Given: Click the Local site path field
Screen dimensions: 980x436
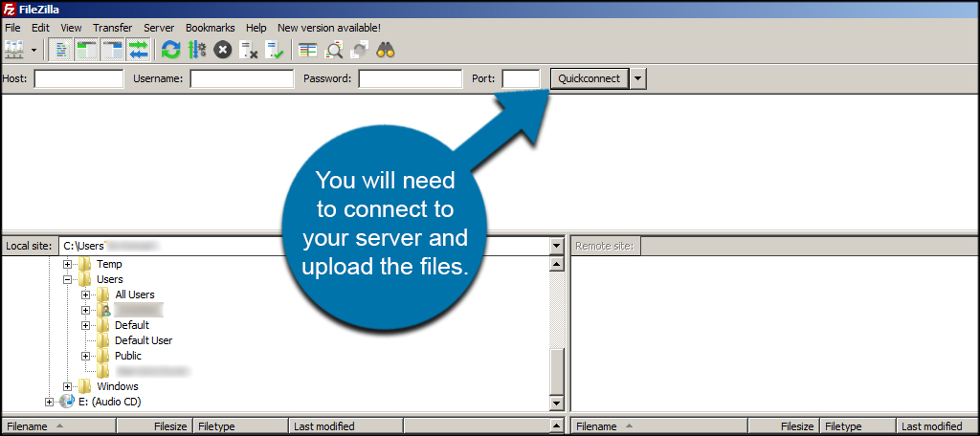Looking at the screenshot, I should click(x=303, y=246).
